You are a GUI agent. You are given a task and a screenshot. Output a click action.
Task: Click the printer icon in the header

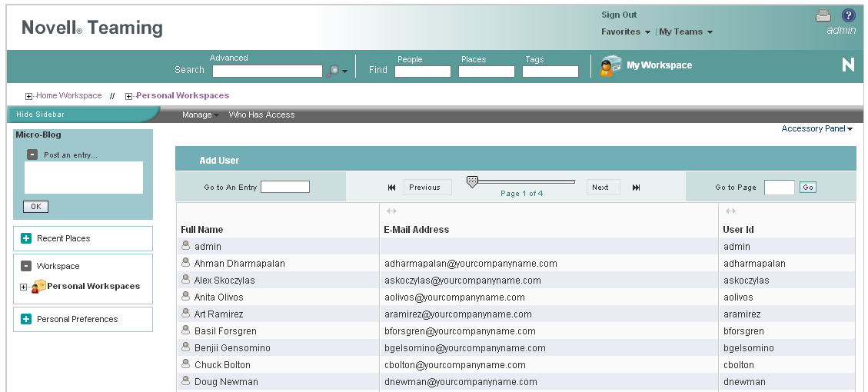click(x=823, y=16)
